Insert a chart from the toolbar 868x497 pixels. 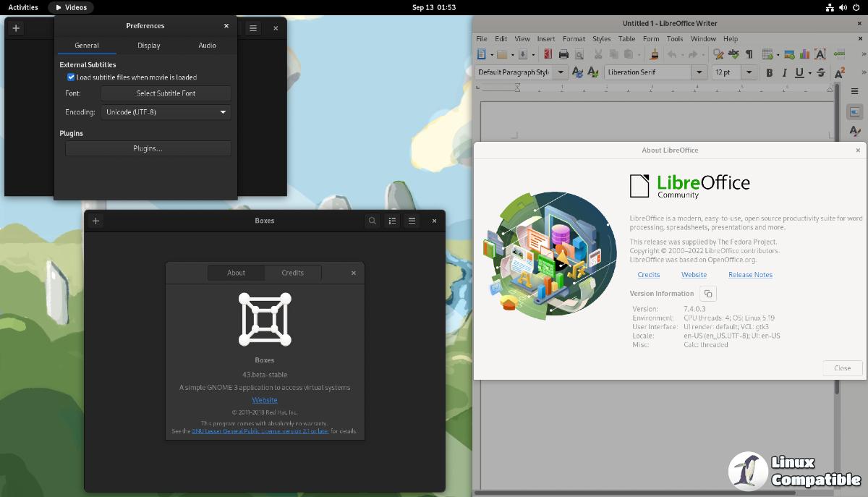pos(805,54)
